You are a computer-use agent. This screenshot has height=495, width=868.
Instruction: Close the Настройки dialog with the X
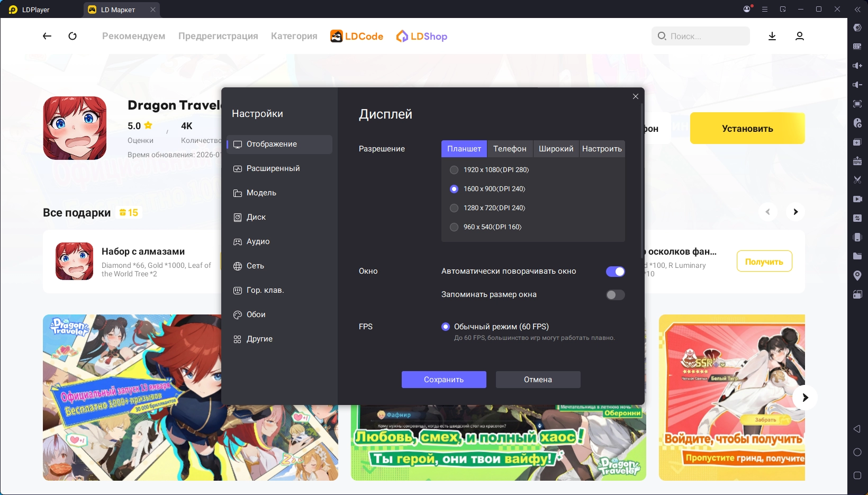[636, 96]
